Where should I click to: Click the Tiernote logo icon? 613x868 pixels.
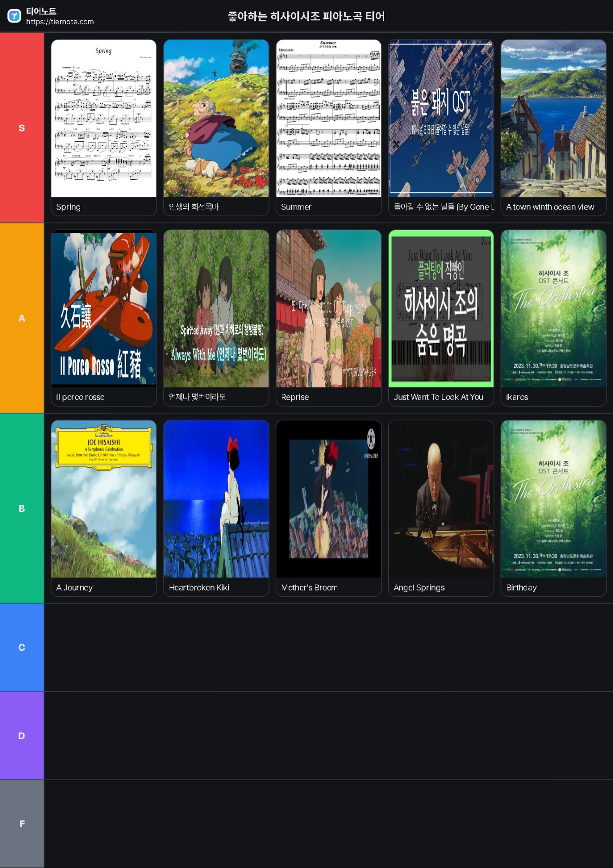[14, 16]
